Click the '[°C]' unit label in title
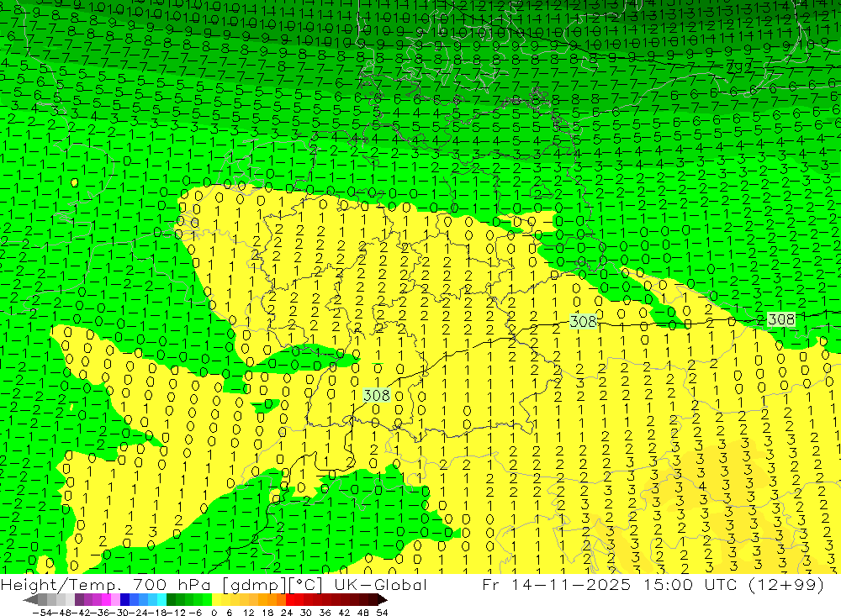 point(306,585)
